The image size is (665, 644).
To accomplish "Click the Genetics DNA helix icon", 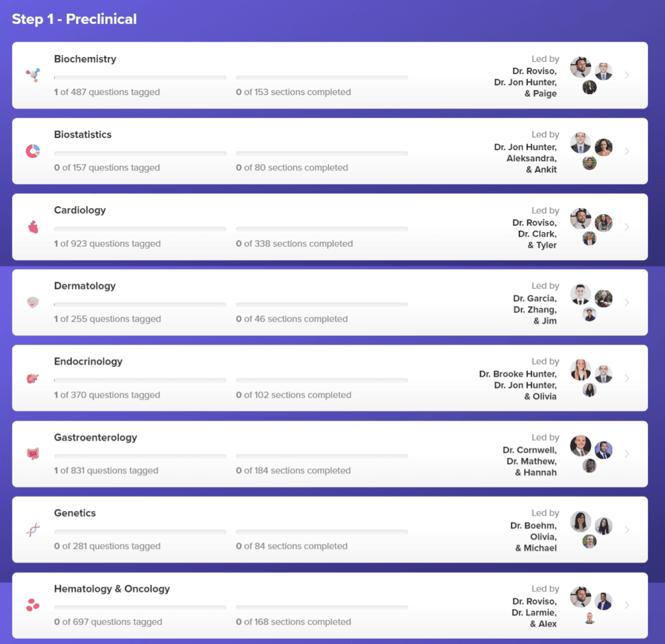I will 33,530.
